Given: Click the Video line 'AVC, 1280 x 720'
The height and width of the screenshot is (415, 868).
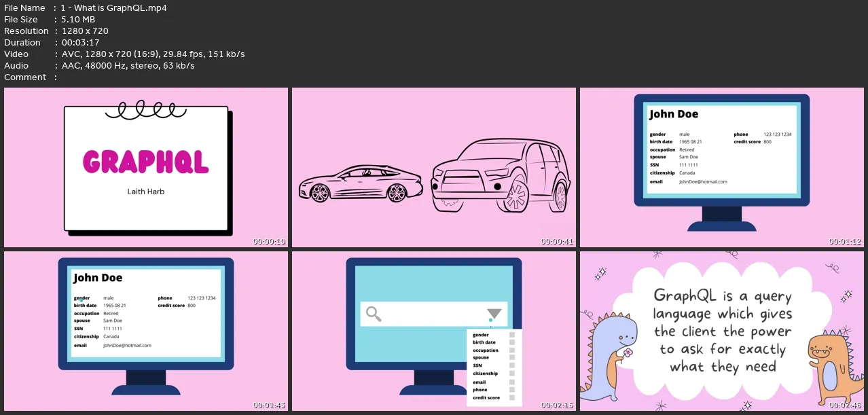Looking at the screenshot, I should click(153, 54).
